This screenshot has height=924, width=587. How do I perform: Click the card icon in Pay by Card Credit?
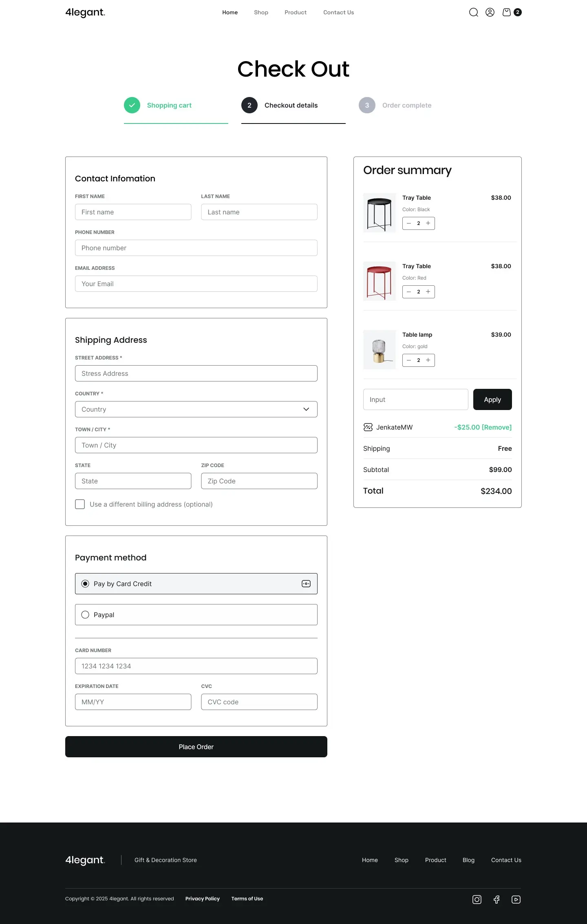306,584
